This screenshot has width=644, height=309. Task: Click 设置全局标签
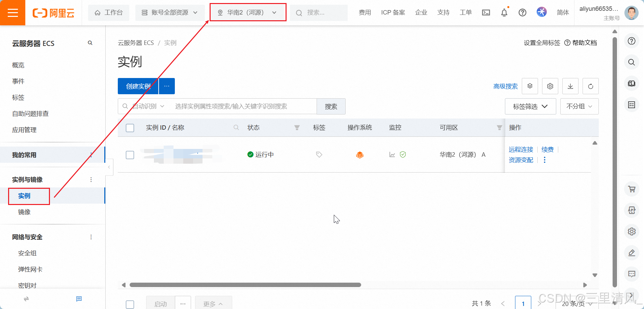pos(542,43)
